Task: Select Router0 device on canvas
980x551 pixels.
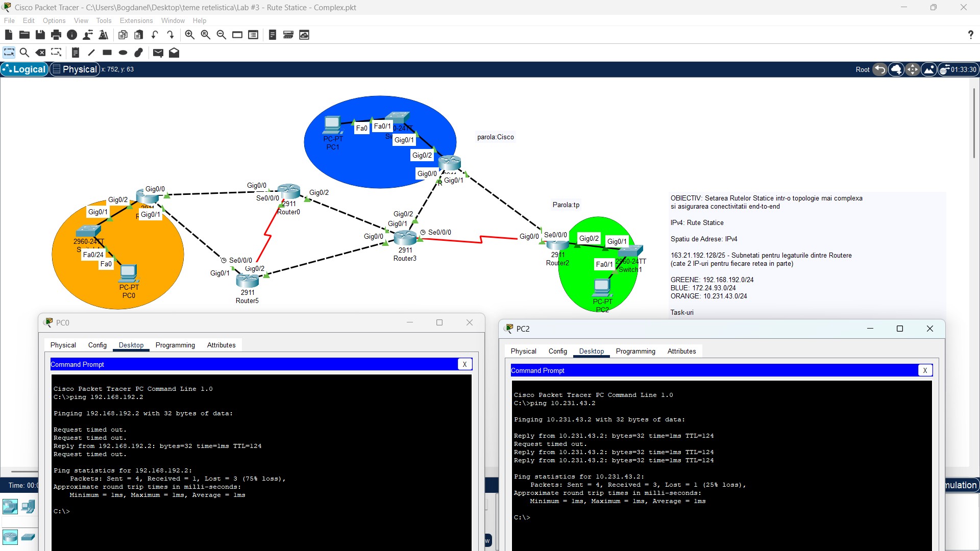Action: pos(289,191)
